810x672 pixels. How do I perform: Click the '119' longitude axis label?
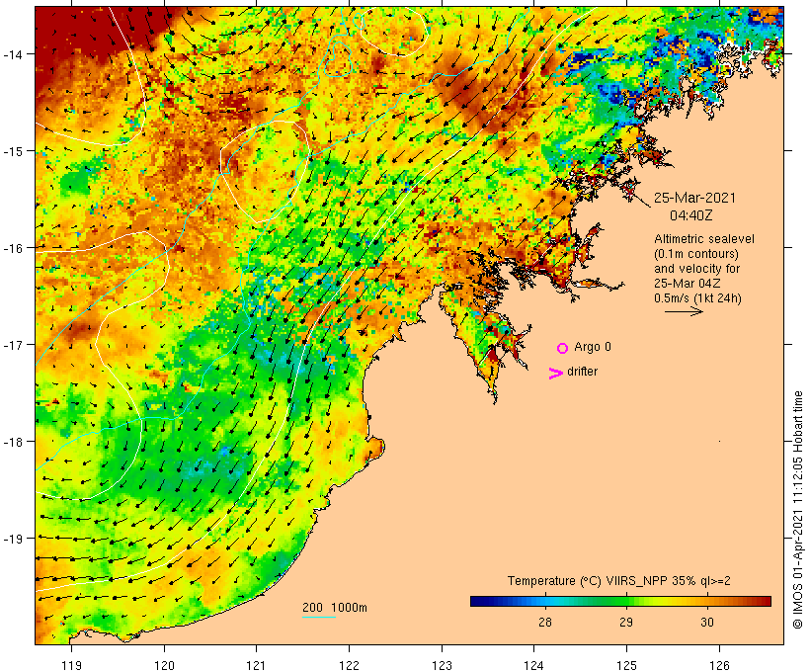tap(71, 665)
